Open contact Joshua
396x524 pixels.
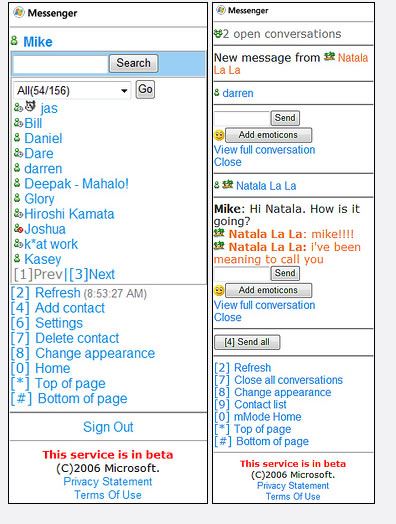pyautogui.click(x=45, y=229)
